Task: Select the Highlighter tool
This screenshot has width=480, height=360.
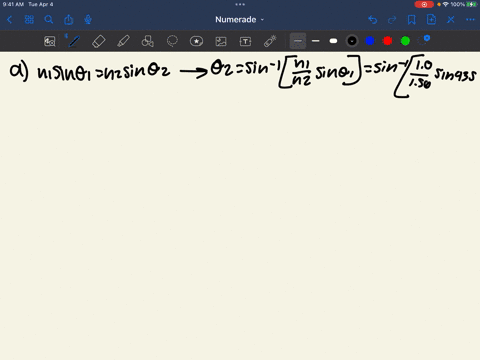Action: (x=123, y=41)
